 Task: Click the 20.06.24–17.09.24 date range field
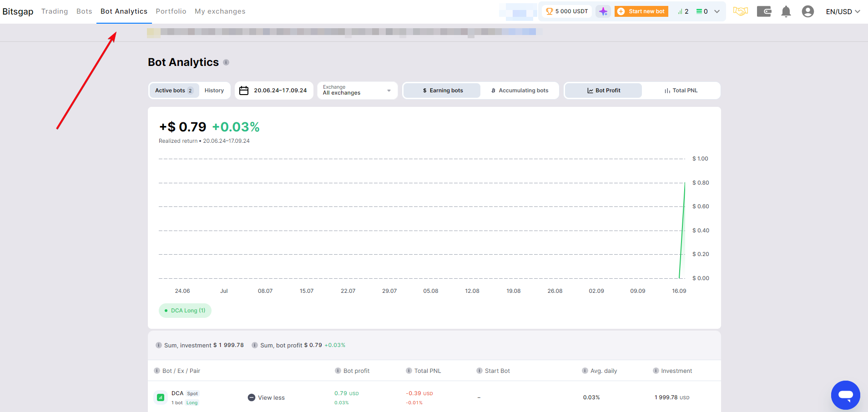[274, 90]
